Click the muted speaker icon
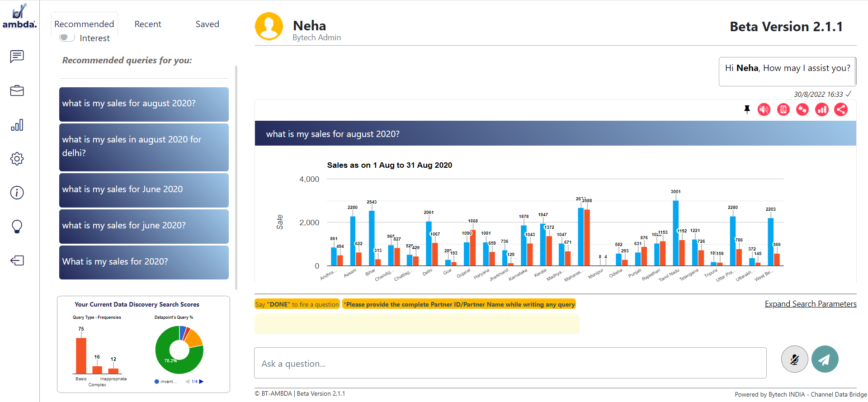The image size is (868, 402). click(764, 109)
